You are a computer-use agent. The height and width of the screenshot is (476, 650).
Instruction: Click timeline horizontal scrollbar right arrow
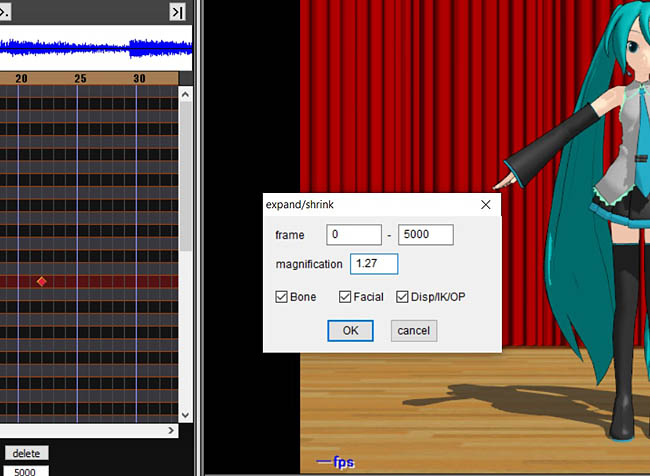(171, 430)
